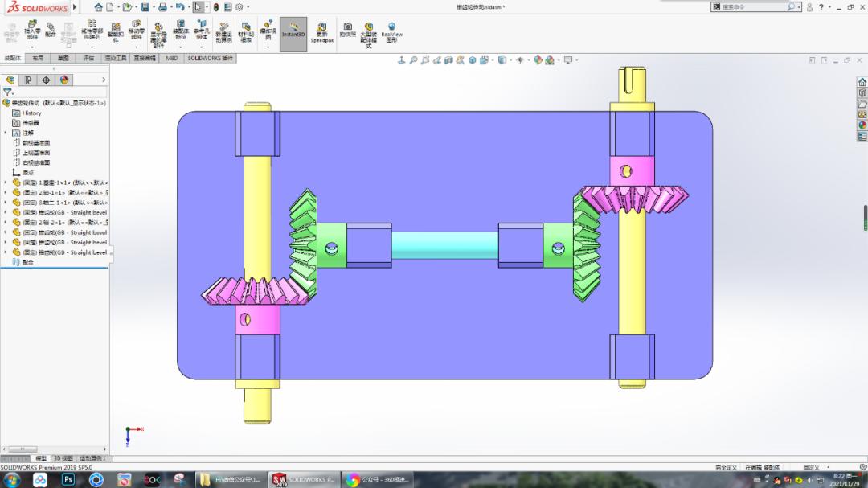
Task: Open the 配合 (Mate) tool
Action: (x=51, y=34)
